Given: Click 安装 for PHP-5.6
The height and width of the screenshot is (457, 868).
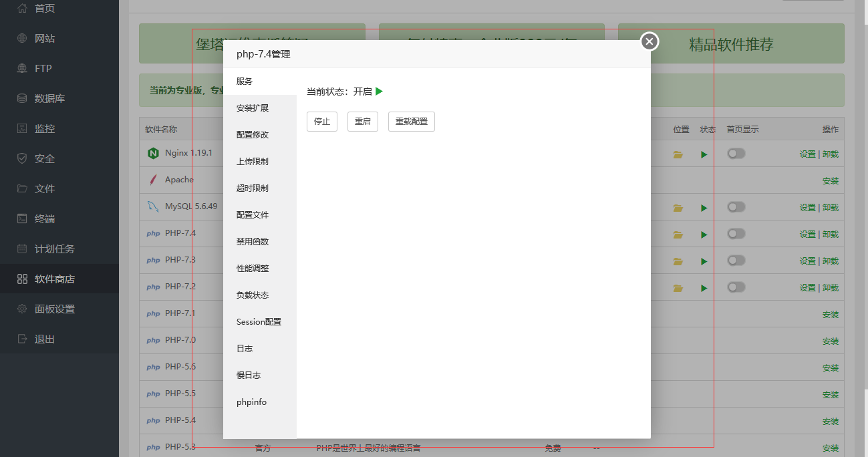Looking at the screenshot, I should pyautogui.click(x=831, y=368).
